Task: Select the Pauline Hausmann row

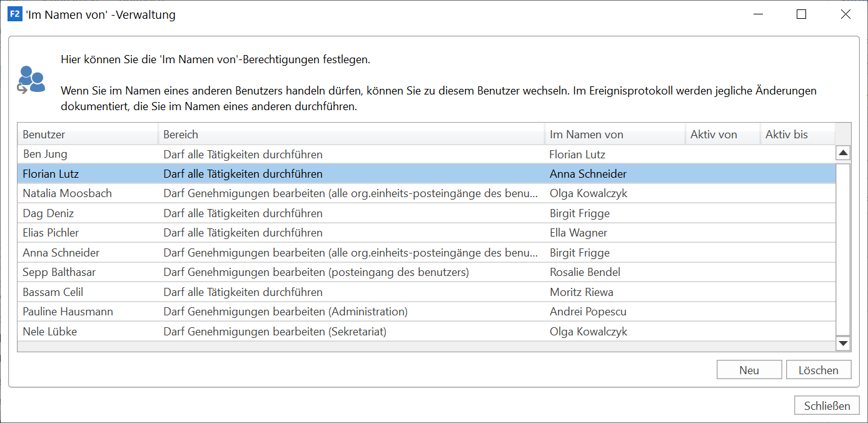Action: click(x=68, y=312)
